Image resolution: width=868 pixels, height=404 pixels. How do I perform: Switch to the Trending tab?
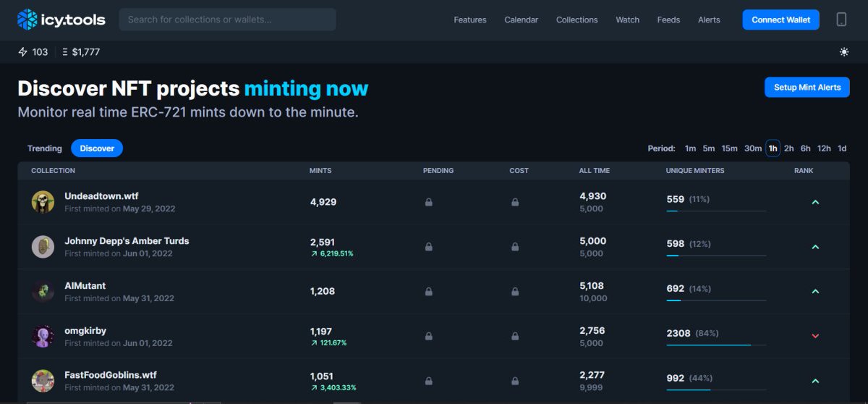pos(45,148)
